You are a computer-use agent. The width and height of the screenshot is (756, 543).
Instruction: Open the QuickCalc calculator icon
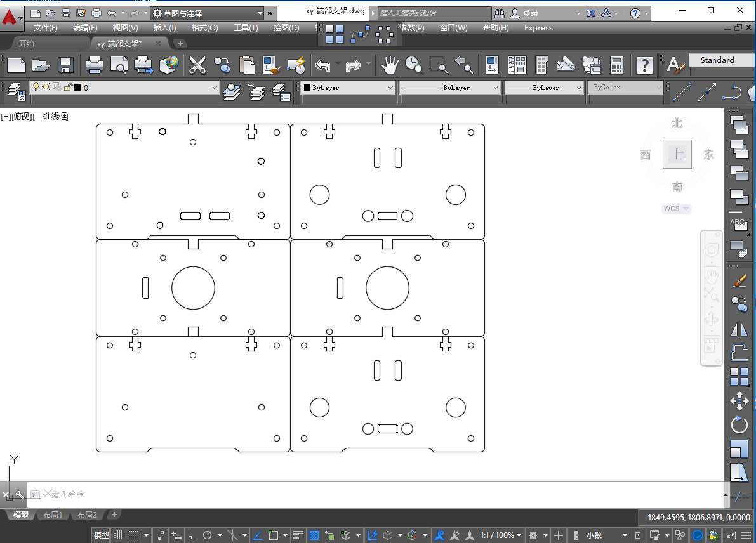point(616,65)
